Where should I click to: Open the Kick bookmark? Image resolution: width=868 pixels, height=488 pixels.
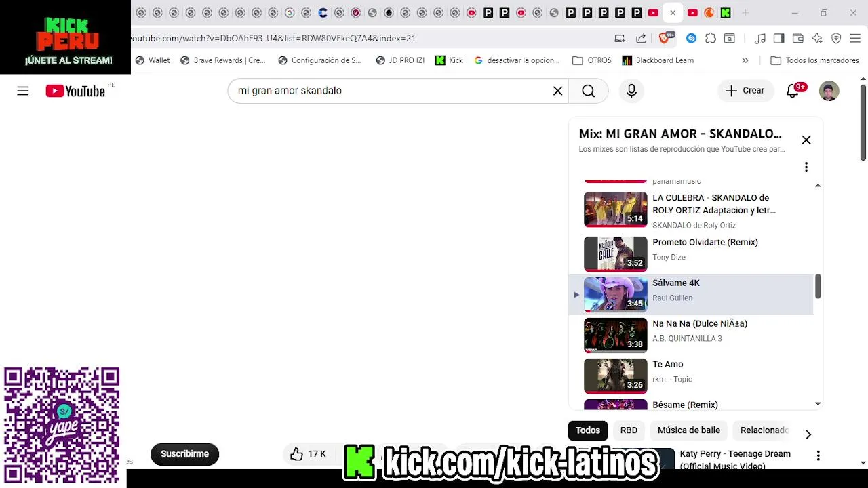449,60
